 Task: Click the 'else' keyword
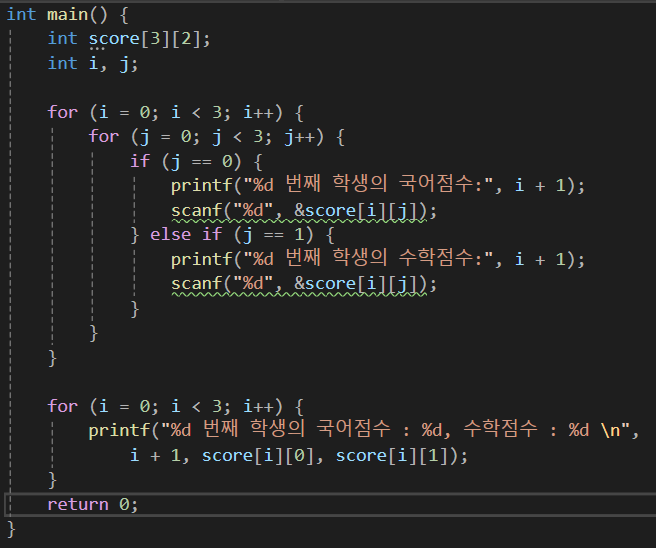(x=170, y=234)
